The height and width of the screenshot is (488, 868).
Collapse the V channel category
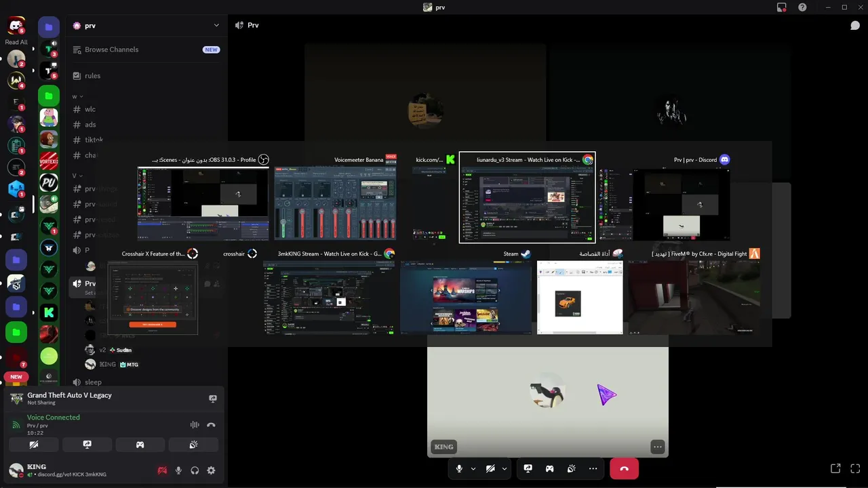click(x=78, y=176)
